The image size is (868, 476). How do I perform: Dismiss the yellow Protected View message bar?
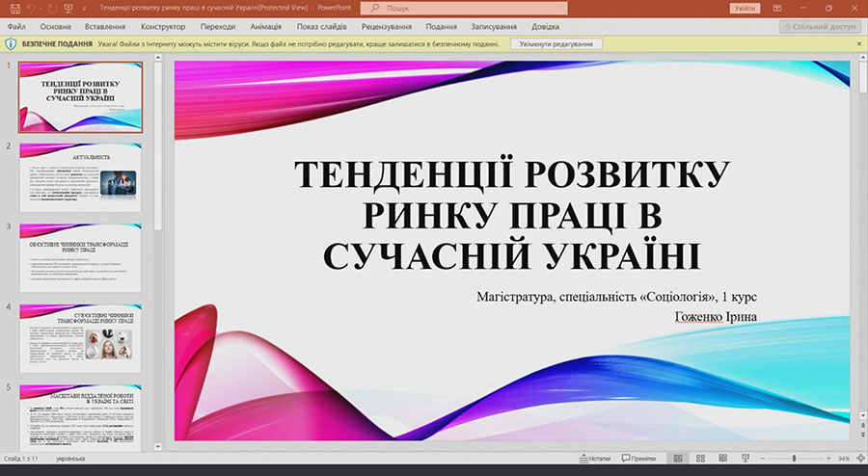859,44
